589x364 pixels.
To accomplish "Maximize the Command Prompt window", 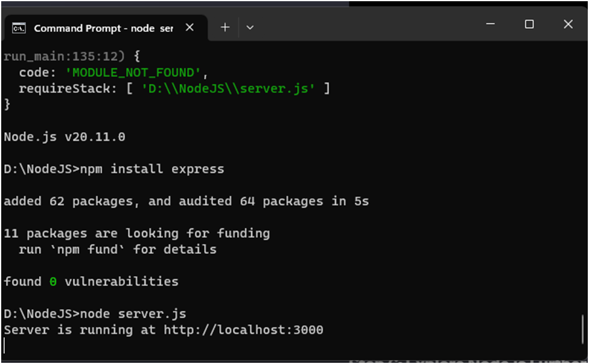I will [x=529, y=24].
